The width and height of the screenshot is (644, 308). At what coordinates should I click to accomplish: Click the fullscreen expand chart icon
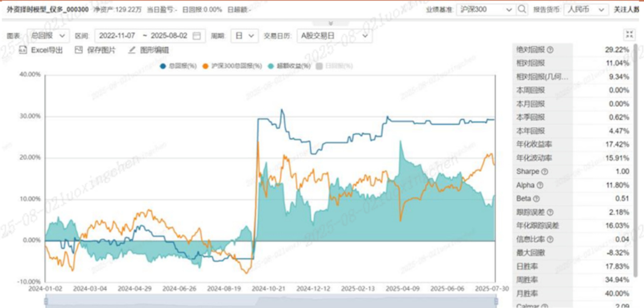point(629,35)
